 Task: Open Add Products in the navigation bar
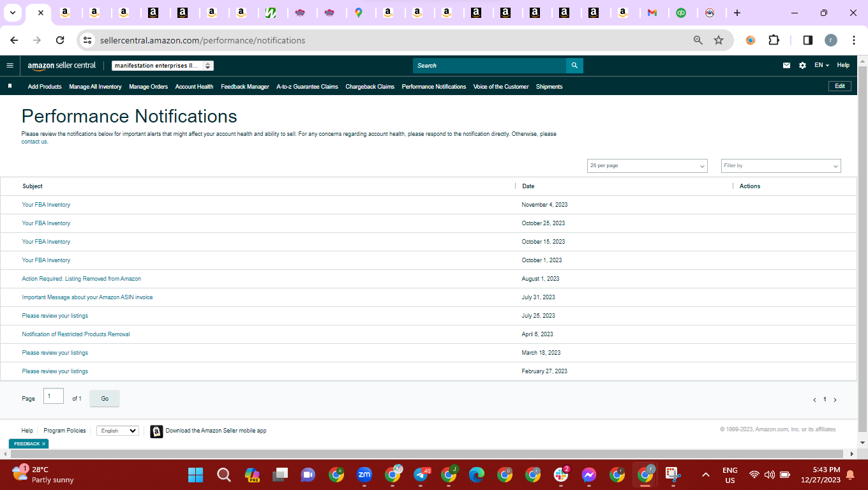[x=45, y=87]
